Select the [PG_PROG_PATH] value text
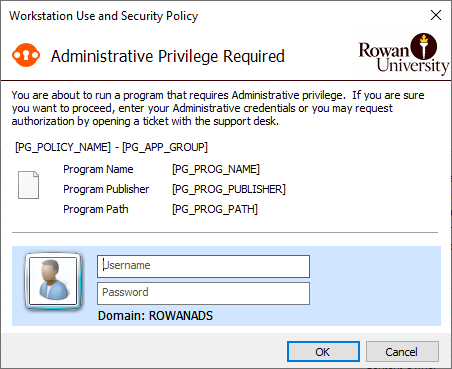The width and height of the screenshot is (452, 369). (215, 209)
